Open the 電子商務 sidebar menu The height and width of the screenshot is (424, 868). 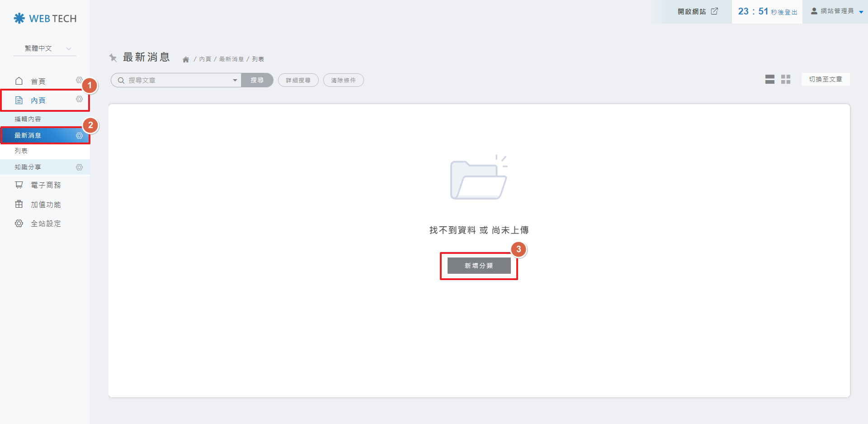coord(45,185)
